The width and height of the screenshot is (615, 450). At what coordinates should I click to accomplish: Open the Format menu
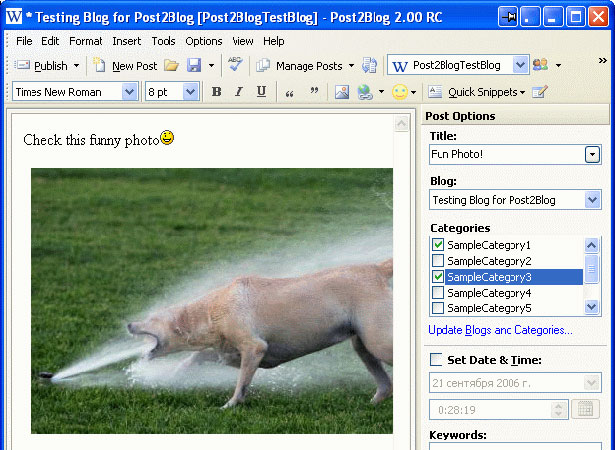pyautogui.click(x=86, y=41)
